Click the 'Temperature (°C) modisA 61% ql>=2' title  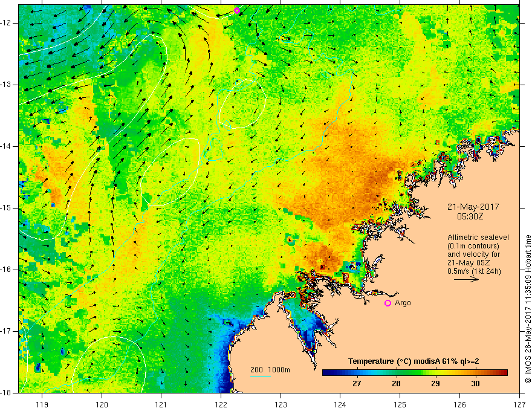coord(414,361)
